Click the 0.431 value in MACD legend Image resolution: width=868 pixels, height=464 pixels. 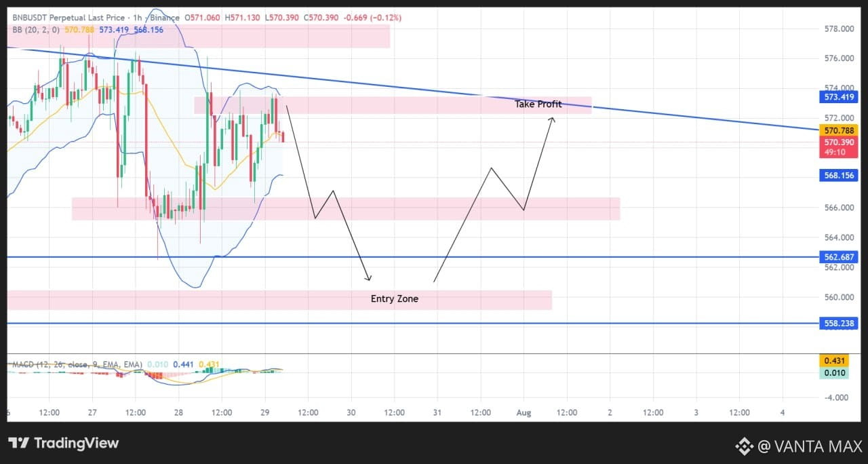coord(208,364)
